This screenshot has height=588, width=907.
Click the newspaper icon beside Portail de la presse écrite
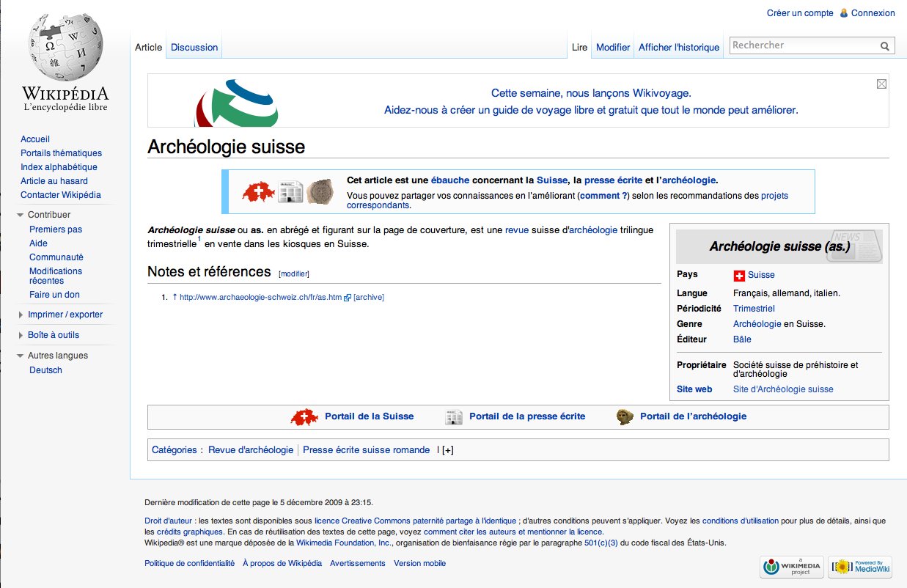(454, 417)
